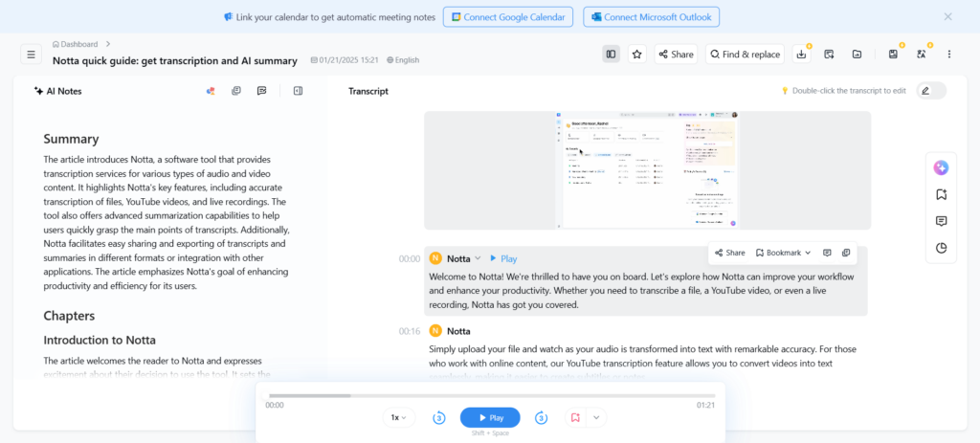Click the save template icon in toolbar
Image resolution: width=980 pixels, height=443 pixels.
tap(893, 55)
